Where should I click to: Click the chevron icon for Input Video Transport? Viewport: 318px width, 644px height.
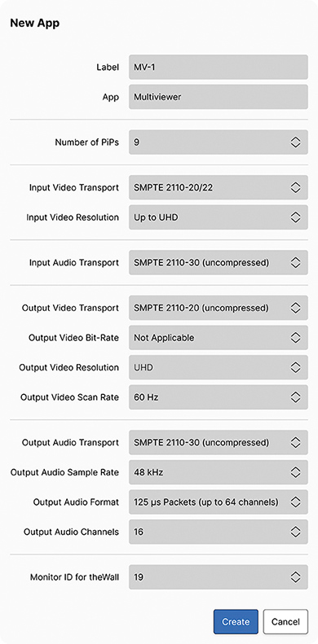(x=295, y=187)
